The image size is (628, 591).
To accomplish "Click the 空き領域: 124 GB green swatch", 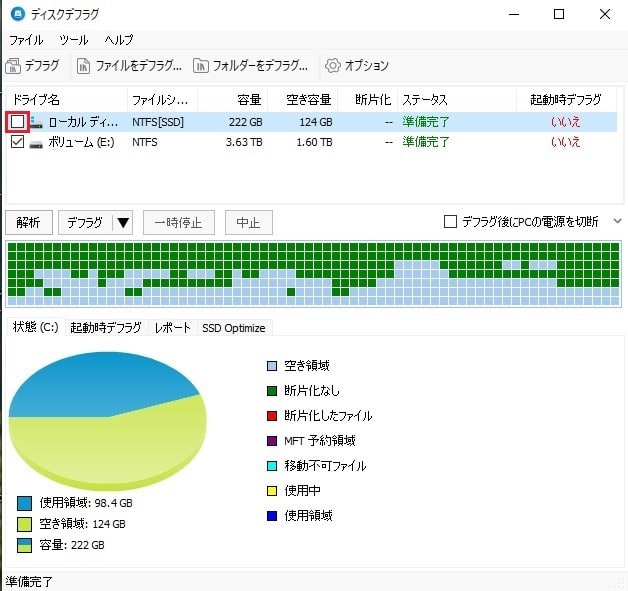I will [24, 524].
